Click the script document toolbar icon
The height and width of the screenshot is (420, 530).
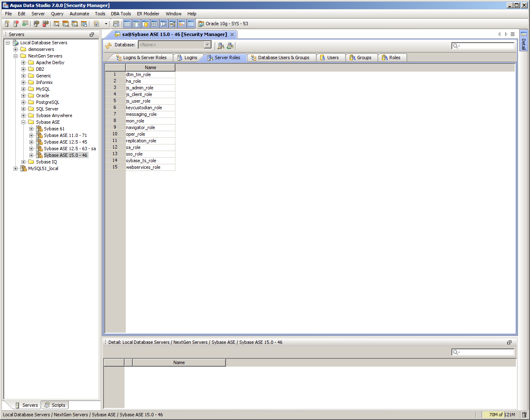tap(96, 24)
